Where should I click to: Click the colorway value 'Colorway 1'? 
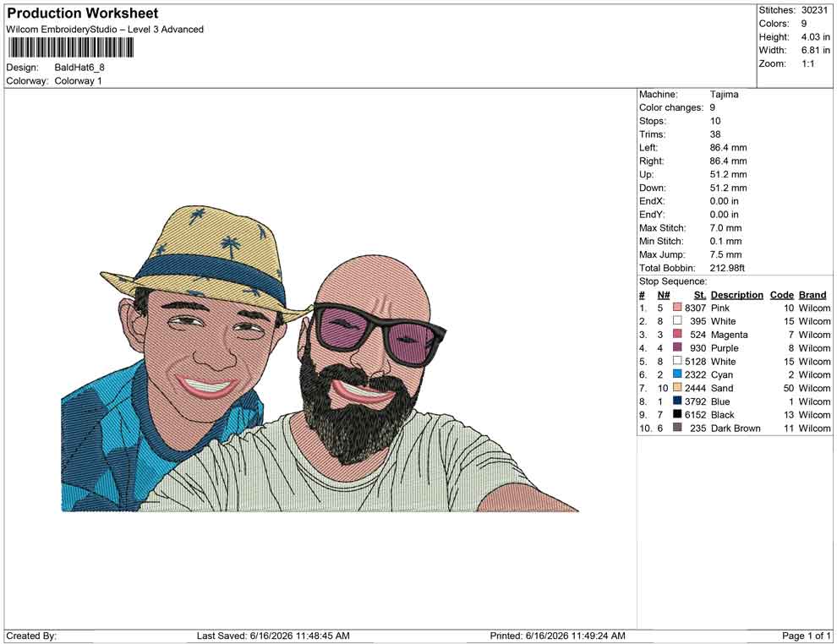click(78, 81)
